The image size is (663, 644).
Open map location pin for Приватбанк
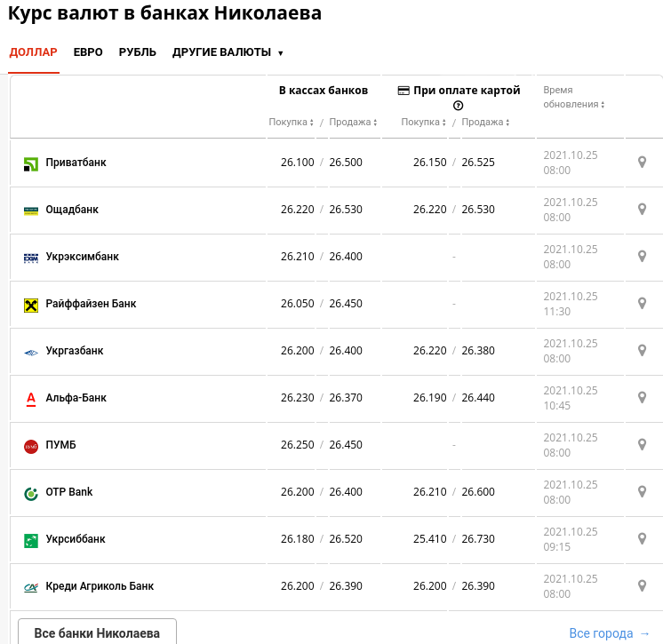pyautogui.click(x=642, y=163)
